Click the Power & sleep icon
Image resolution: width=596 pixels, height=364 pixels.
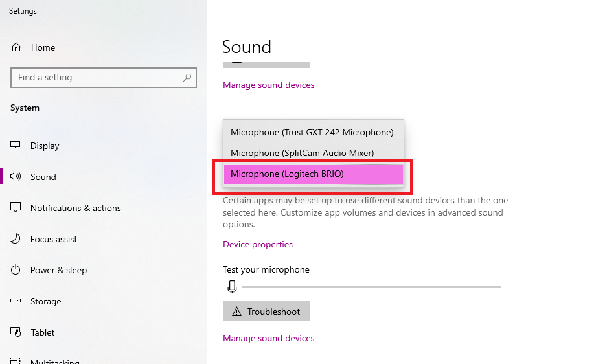[16, 270]
